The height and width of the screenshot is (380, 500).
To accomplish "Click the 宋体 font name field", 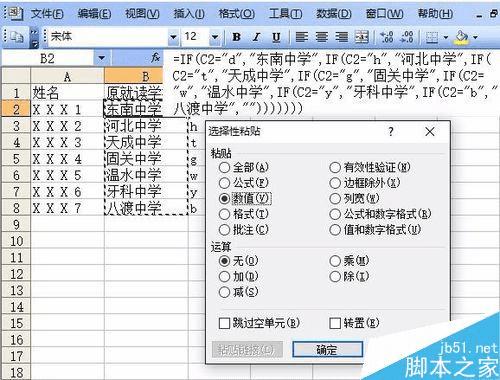I will click(x=108, y=37).
